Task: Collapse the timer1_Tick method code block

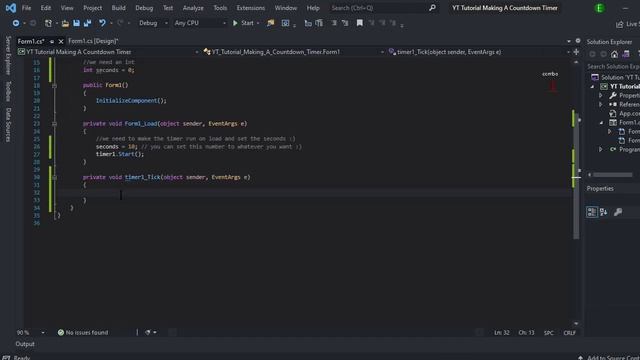Action: click(x=54, y=177)
